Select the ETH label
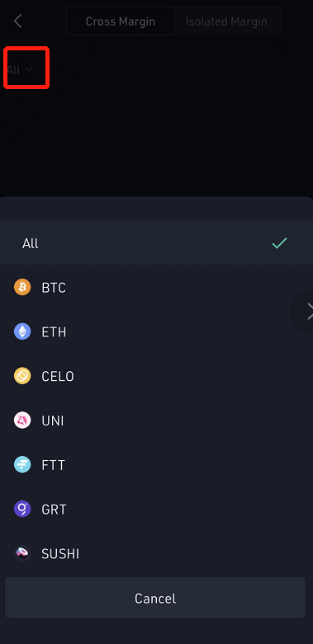 pyautogui.click(x=54, y=331)
